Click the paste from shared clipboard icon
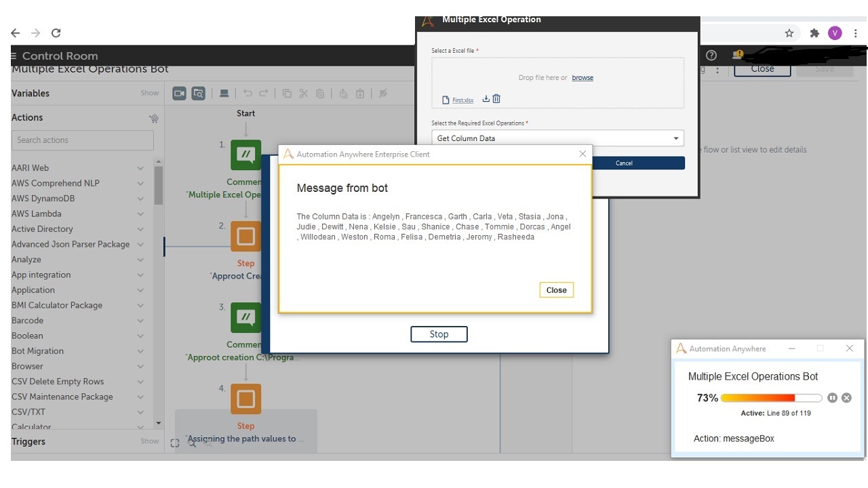 click(360, 94)
